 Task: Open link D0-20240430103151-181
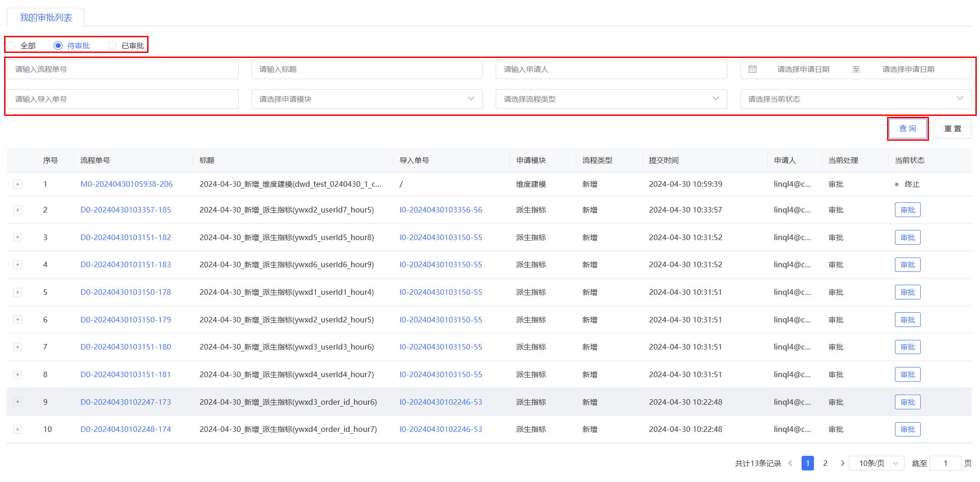126,374
